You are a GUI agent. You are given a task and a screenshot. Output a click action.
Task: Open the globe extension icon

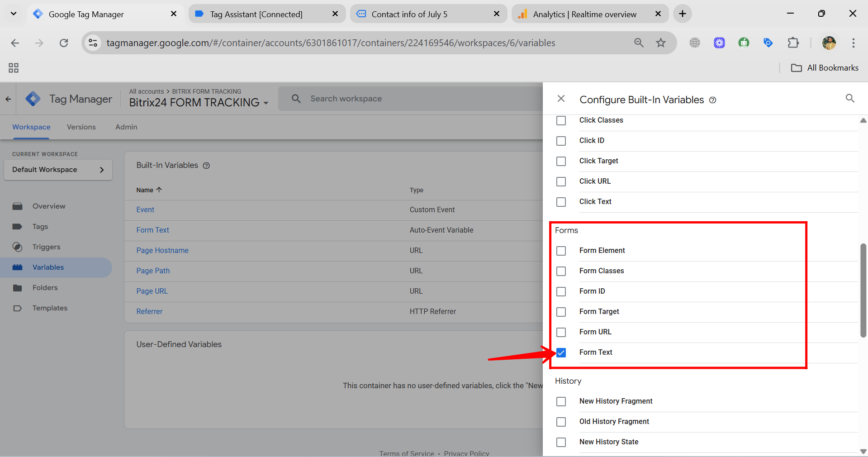pos(695,43)
